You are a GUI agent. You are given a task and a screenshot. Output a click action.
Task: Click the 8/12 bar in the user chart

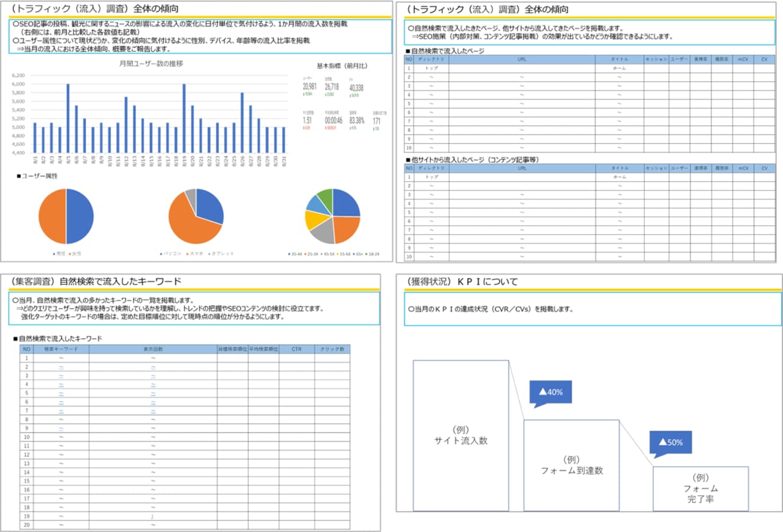coord(126,126)
